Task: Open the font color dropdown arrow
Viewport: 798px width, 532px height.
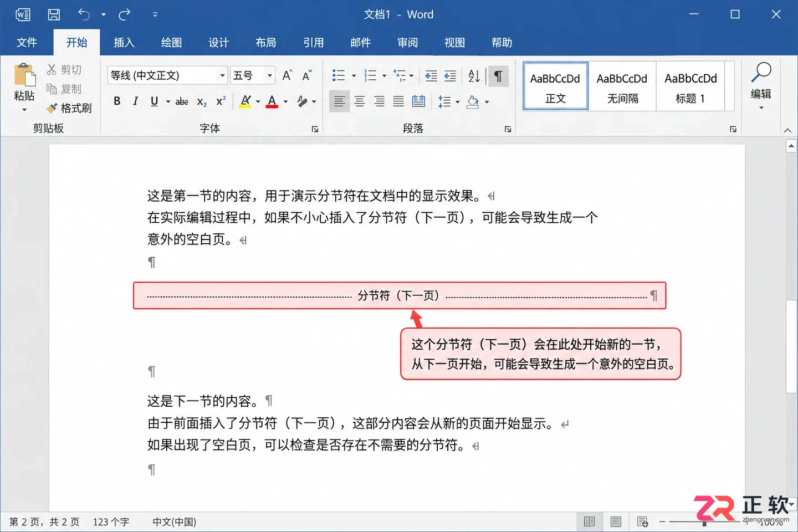Action: [x=285, y=101]
